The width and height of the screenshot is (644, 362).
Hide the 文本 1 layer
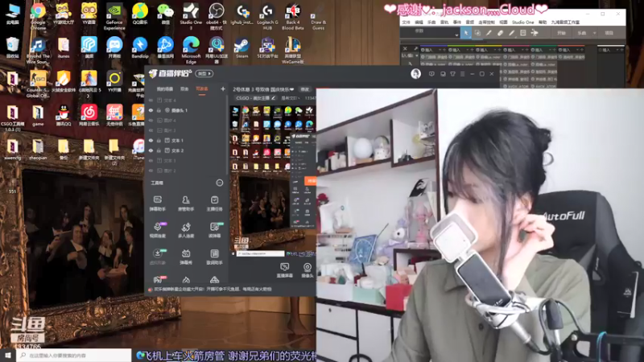(151, 140)
